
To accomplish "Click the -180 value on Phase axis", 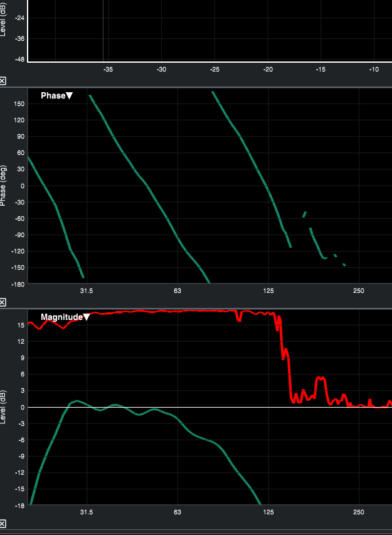I will tap(18, 284).
